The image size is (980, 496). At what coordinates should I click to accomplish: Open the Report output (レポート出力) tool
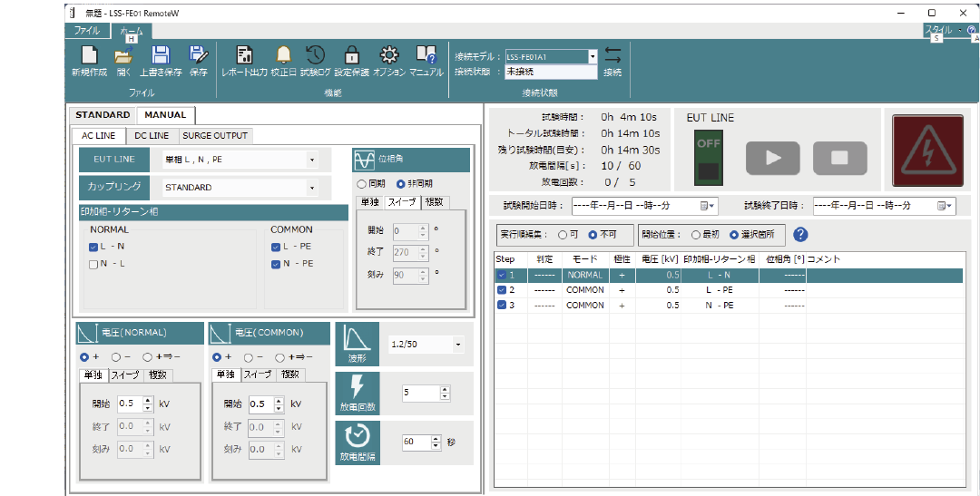click(244, 56)
